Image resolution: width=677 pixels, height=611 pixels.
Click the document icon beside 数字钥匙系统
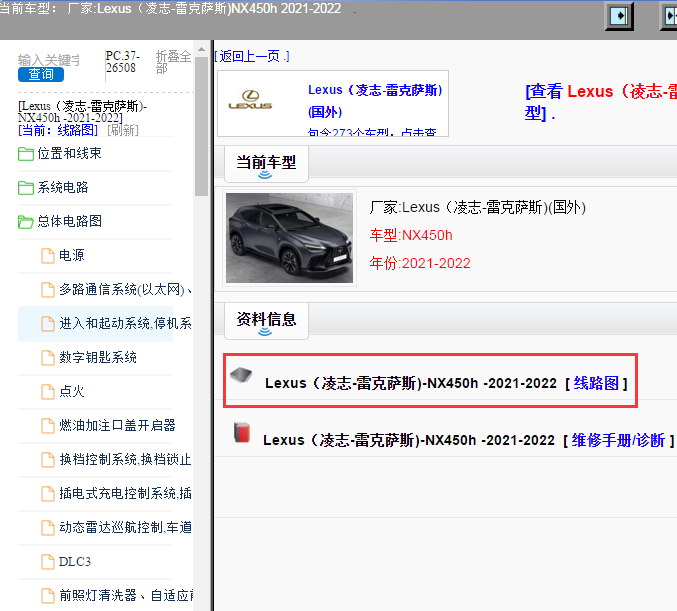click(47, 358)
